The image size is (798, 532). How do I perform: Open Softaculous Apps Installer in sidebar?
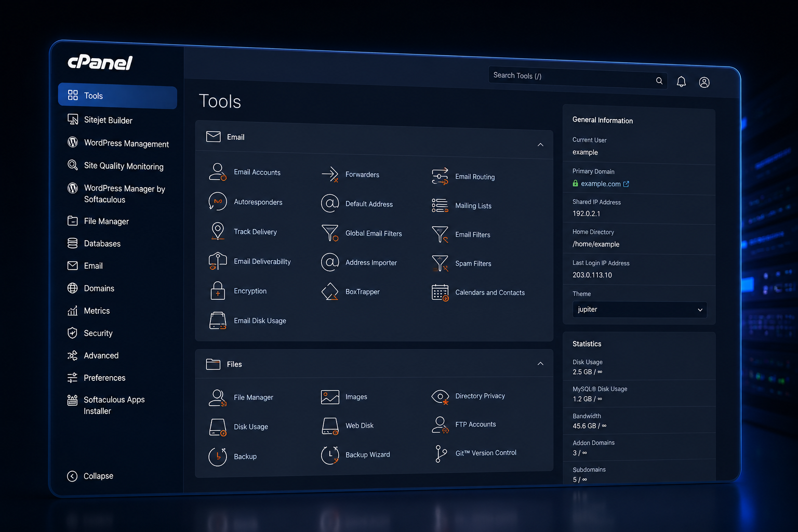tap(106, 405)
